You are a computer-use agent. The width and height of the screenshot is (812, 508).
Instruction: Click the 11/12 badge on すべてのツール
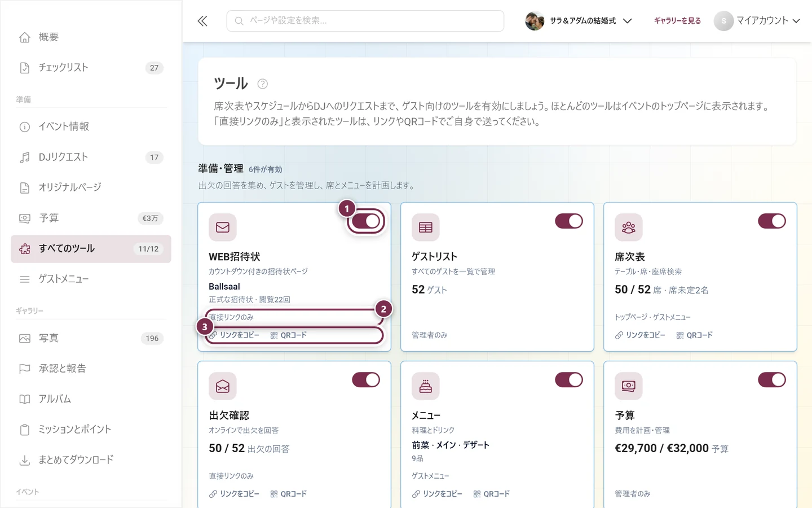tap(148, 249)
